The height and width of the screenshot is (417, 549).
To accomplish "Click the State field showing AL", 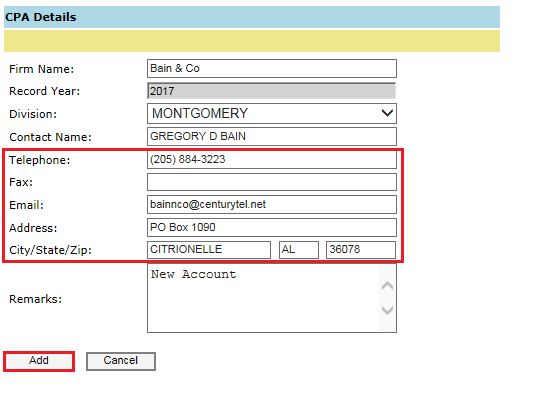I will click(299, 250).
